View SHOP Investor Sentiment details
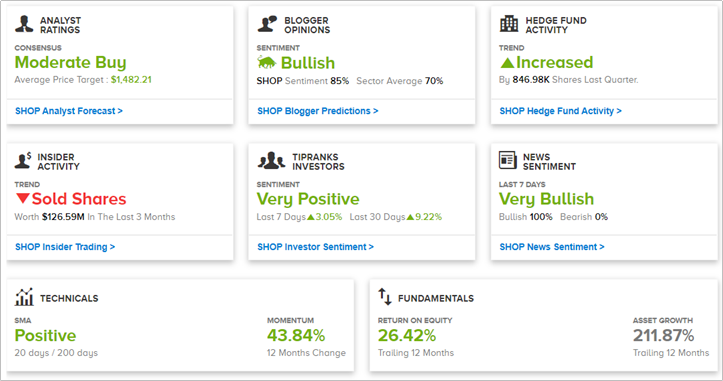Image resolution: width=723 pixels, height=381 pixels. (x=315, y=247)
